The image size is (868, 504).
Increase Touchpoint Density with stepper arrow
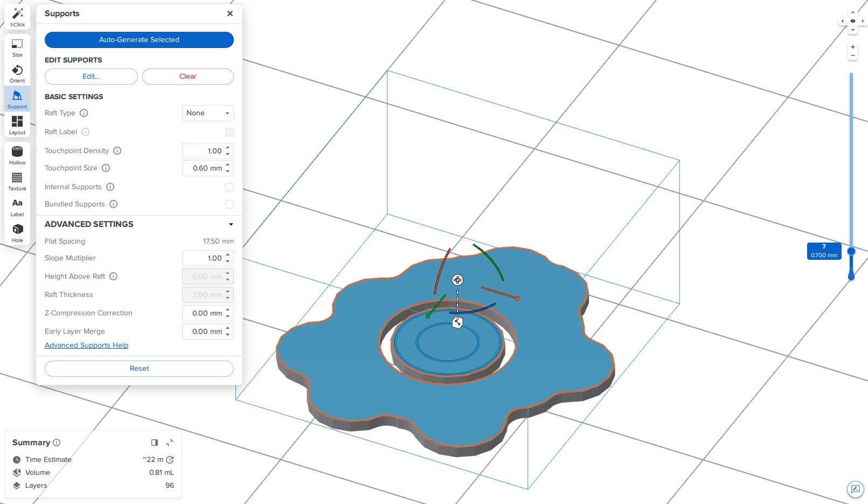[x=228, y=148]
